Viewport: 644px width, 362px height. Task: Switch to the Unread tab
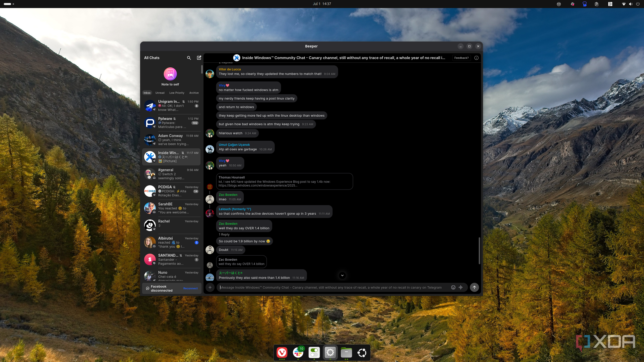pyautogui.click(x=160, y=93)
